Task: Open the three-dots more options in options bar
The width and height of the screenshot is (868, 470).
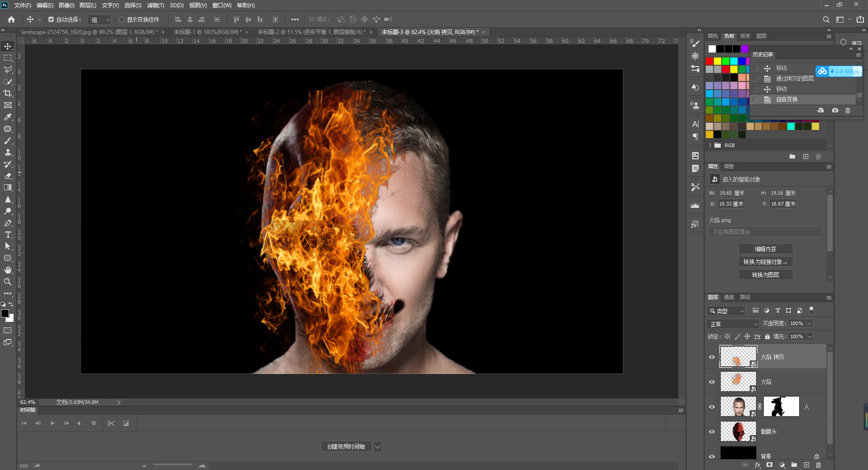Action: pyautogui.click(x=295, y=19)
